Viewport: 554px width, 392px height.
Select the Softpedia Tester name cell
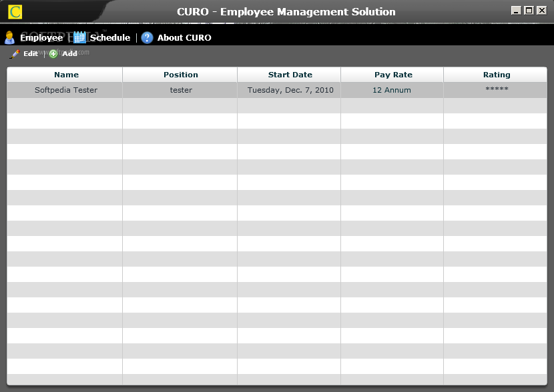(x=65, y=90)
